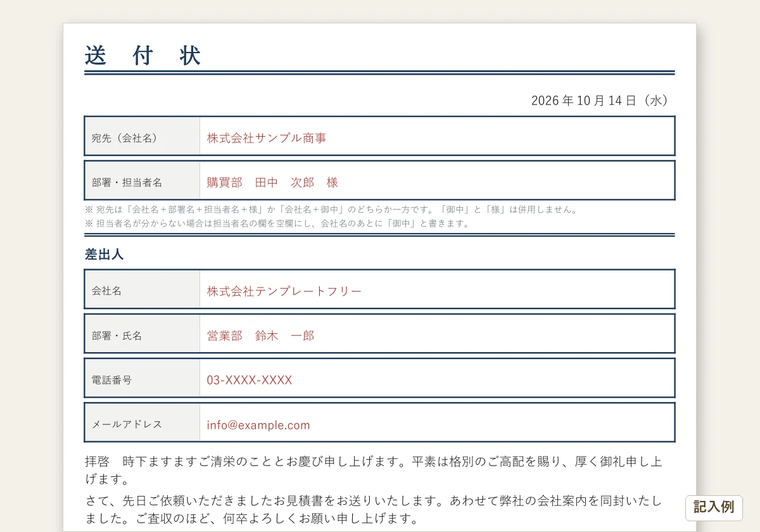
Task: Click the note about 担当者名が分からない場合
Action: 277,224
